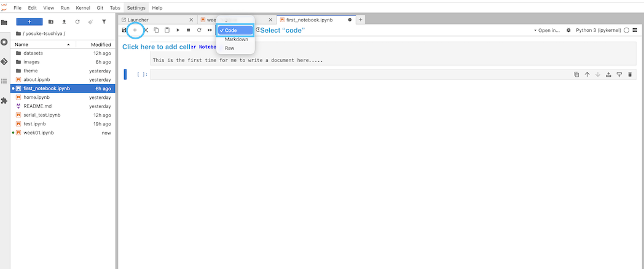Image resolution: width=644 pixels, height=269 pixels.
Task: Move the cell up with the up arrow icon
Action: (x=587, y=74)
